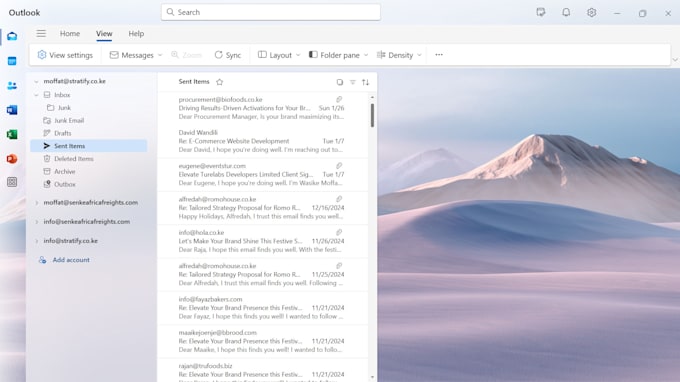
Task: Collapse the Inbox folder chevron
Action: click(x=36, y=95)
